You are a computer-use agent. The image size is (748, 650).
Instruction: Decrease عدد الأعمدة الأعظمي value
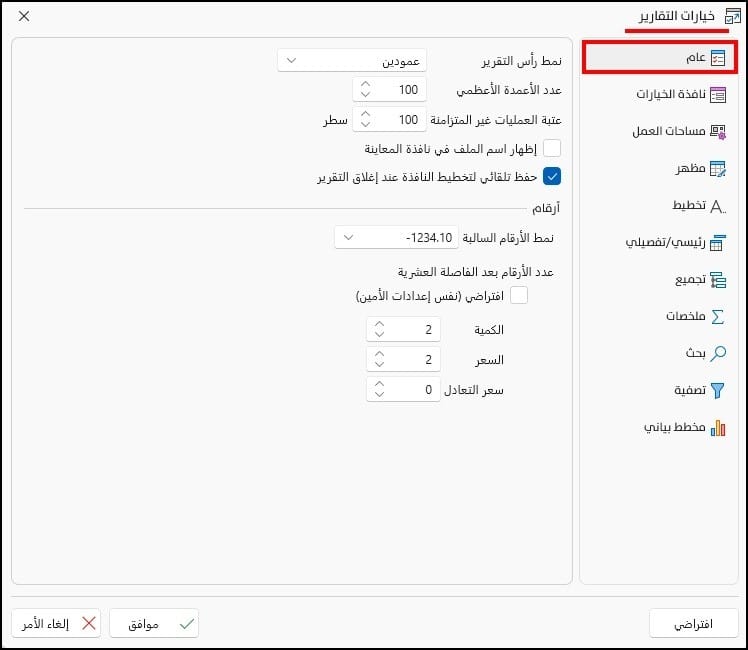(365, 94)
